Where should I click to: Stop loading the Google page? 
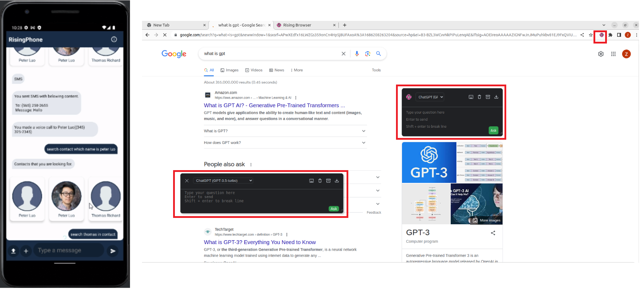pyautogui.click(x=165, y=35)
